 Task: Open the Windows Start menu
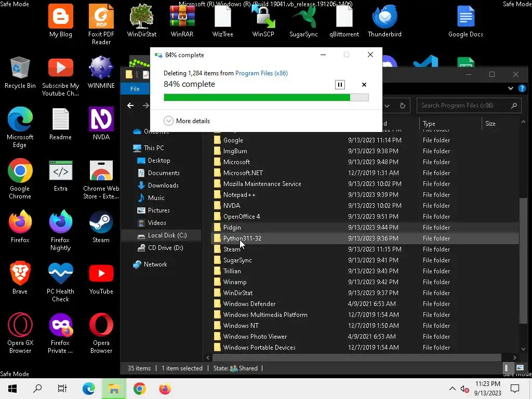[12, 389]
